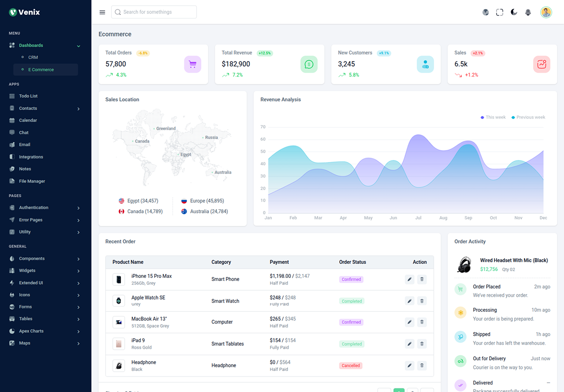Edit the iPhone 15 Pro Max order
The width and height of the screenshot is (564, 392).
pos(409,279)
